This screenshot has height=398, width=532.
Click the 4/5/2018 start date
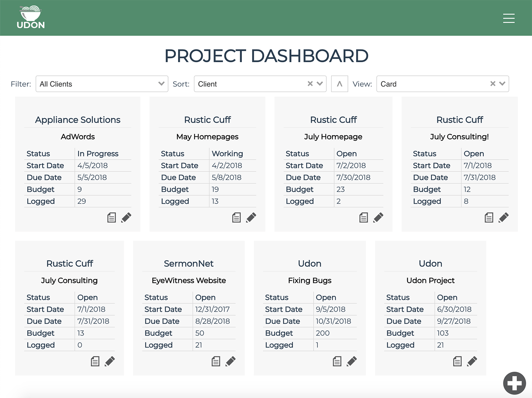93,165
